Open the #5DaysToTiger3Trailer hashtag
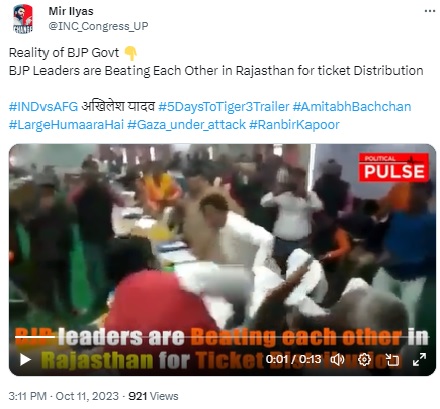The height and width of the screenshot is (409, 440). tap(223, 107)
